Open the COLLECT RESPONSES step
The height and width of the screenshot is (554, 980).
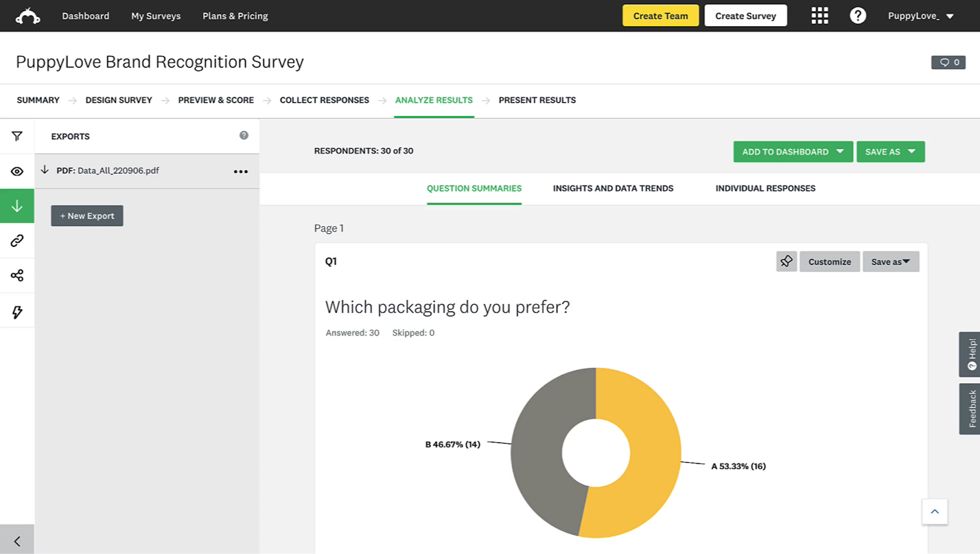(x=324, y=100)
